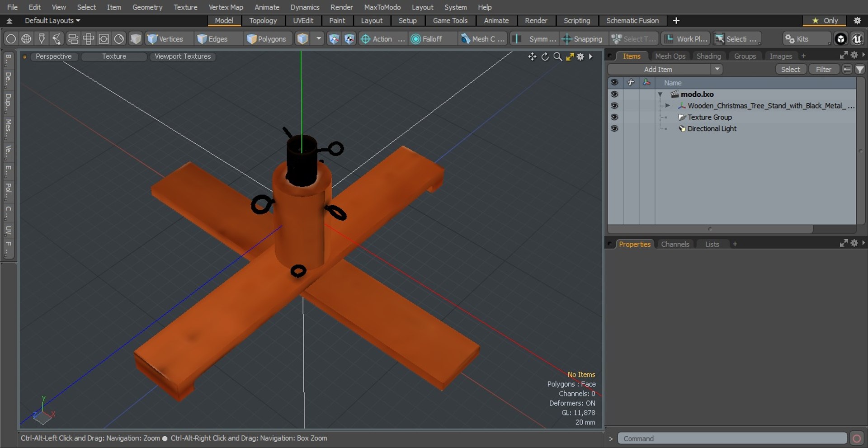Image resolution: width=868 pixels, height=448 pixels.
Task: Open viewport settings gear icon
Action: pos(580,57)
